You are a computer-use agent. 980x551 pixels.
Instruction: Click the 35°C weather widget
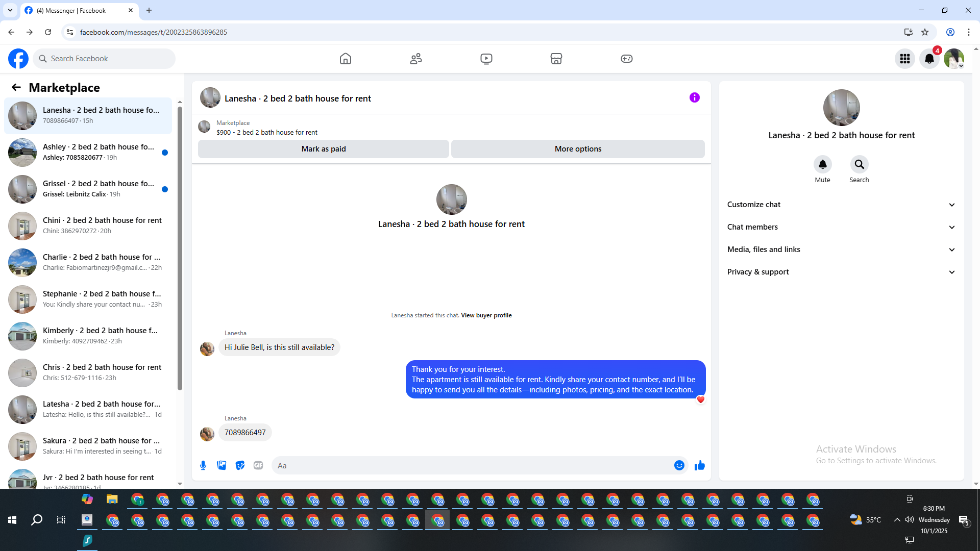pyautogui.click(x=866, y=519)
